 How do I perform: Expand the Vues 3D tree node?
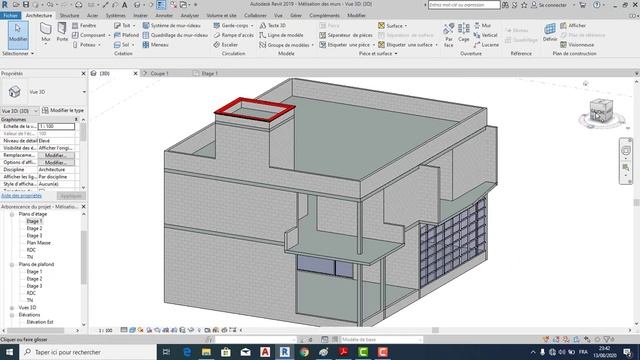coord(12,308)
